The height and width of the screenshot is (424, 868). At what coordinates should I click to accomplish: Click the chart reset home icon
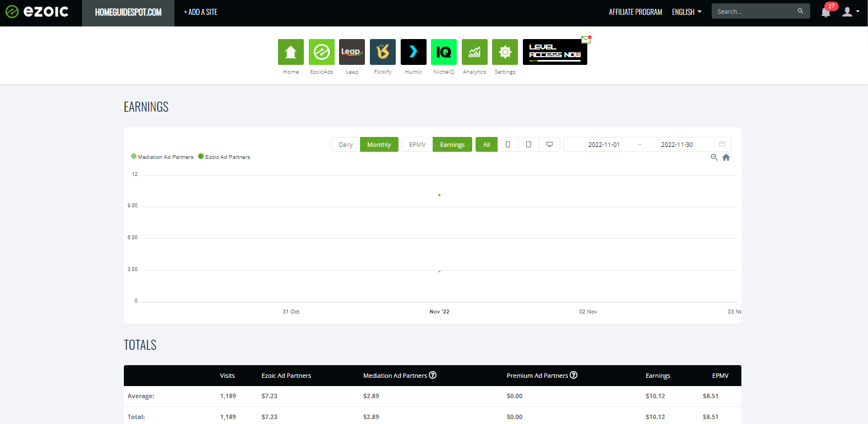click(x=726, y=157)
